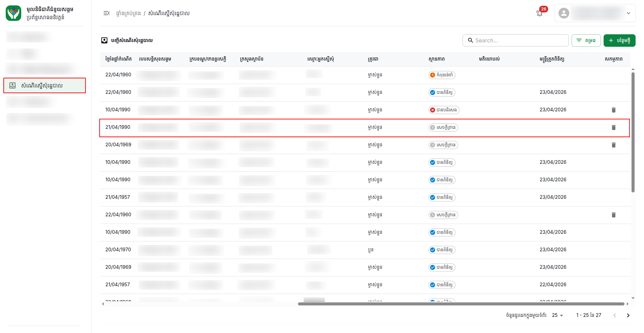Click the បានពិនិត្យ status badge in the second row
644x333 pixels.
click(442, 92)
